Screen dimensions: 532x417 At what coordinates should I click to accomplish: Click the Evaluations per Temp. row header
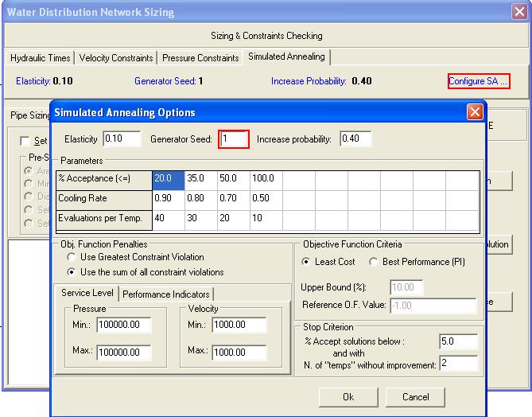click(x=104, y=220)
